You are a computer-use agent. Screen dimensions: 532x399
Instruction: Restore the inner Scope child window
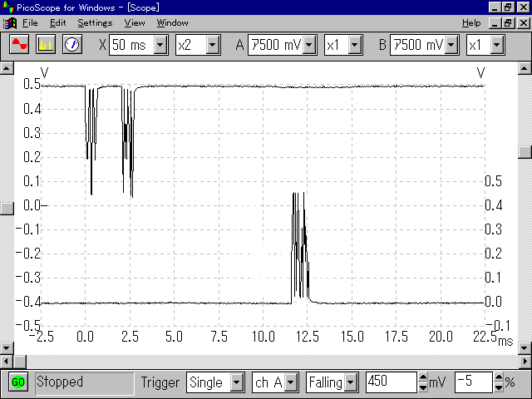point(508,23)
